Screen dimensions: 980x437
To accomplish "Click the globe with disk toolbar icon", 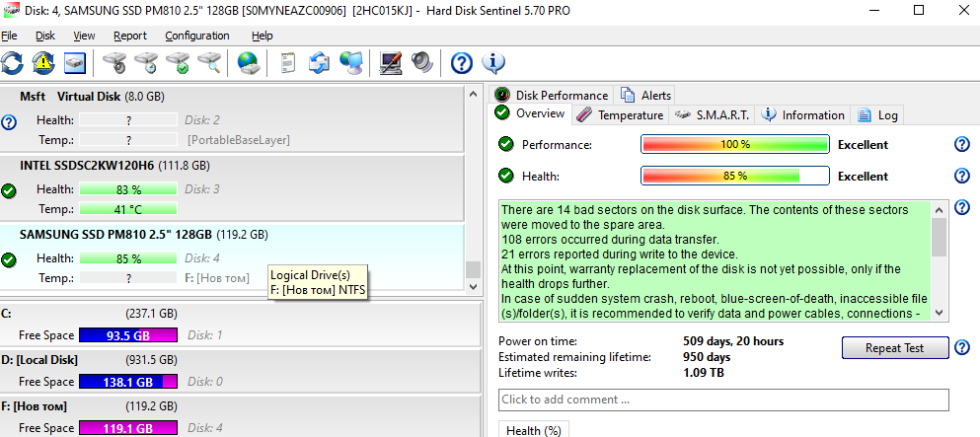I will (248, 62).
